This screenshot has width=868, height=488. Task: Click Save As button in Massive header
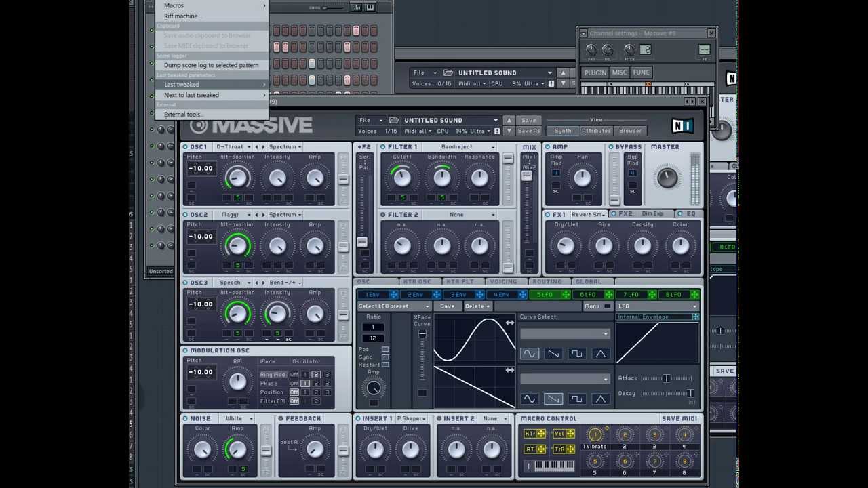529,131
